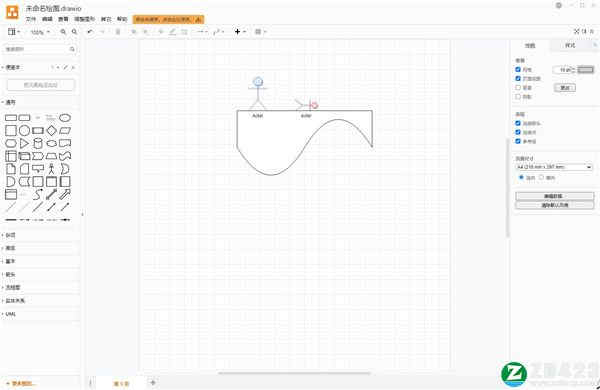Select the cylinder shape in the General palette
Image resolution: width=600 pixels, height=390 pixels.
pos(38,143)
